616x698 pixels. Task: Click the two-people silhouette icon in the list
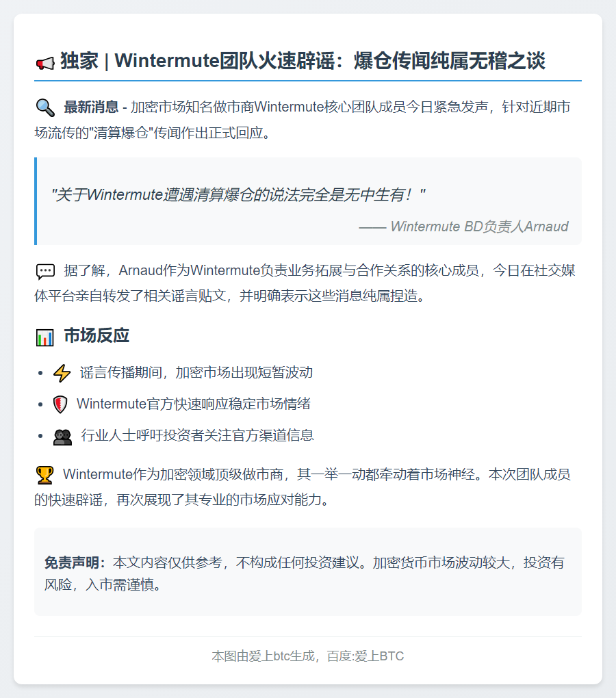(x=62, y=437)
